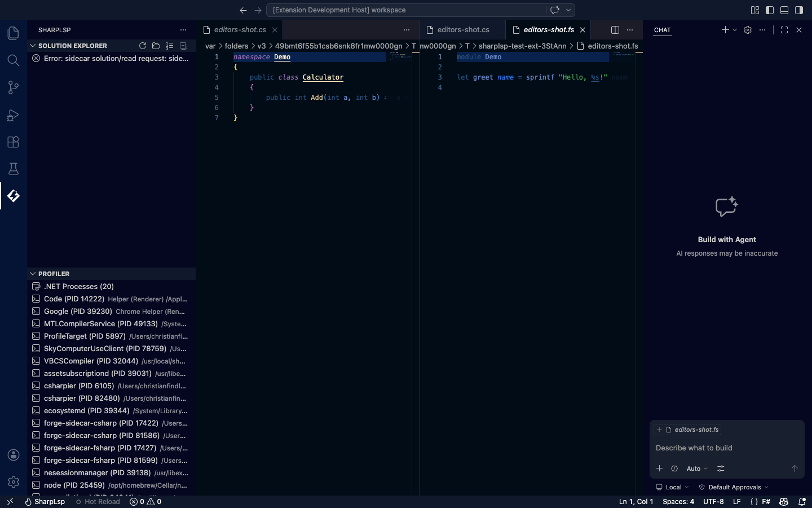Change encoding via UTF-8
The width and height of the screenshot is (812, 508).
coord(713,502)
